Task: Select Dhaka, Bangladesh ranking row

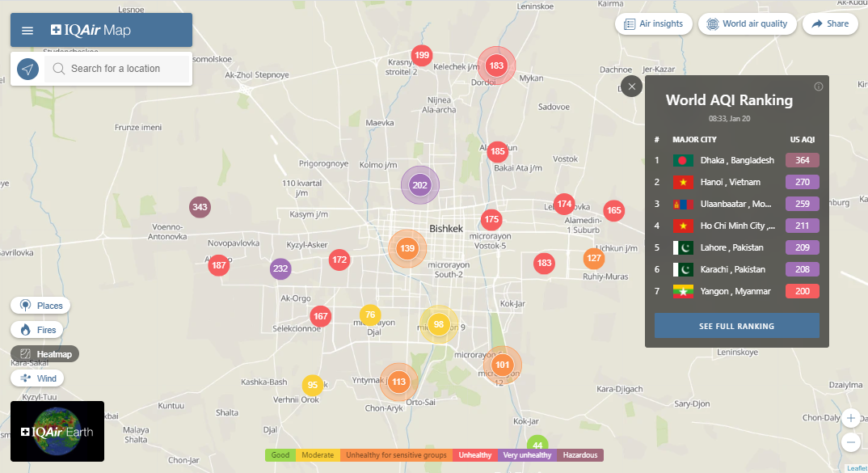Action: (x=736, y=160)
